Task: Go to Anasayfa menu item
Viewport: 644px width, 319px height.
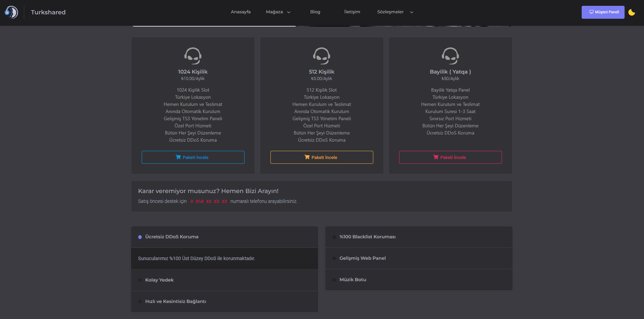Action: click(x=240, y=12)
